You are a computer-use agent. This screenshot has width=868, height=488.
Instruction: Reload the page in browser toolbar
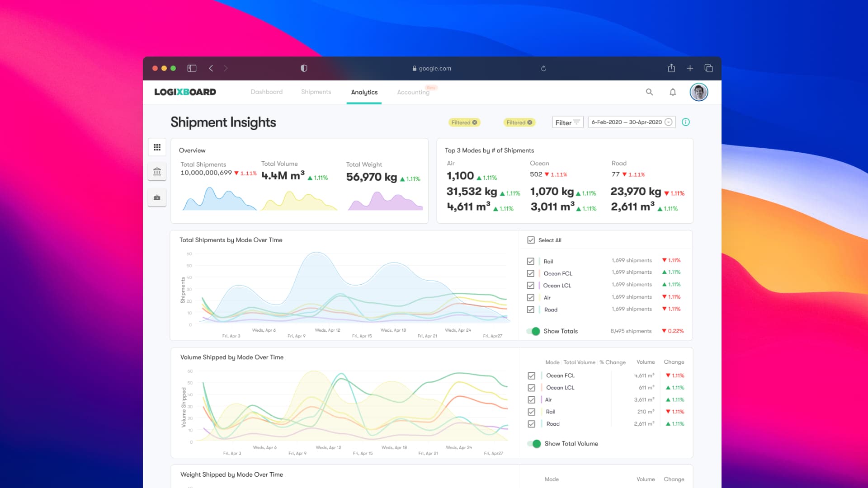(543, 69)
